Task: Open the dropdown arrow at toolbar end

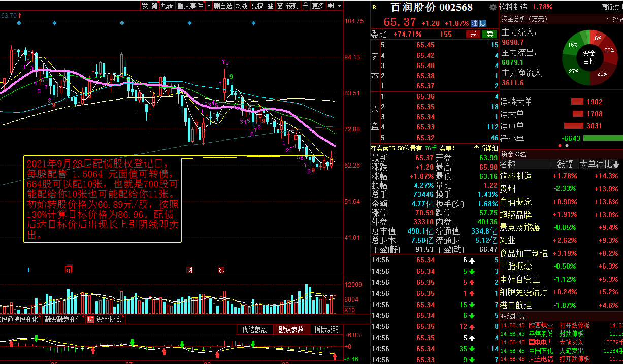Action: [x=339, y=6]
